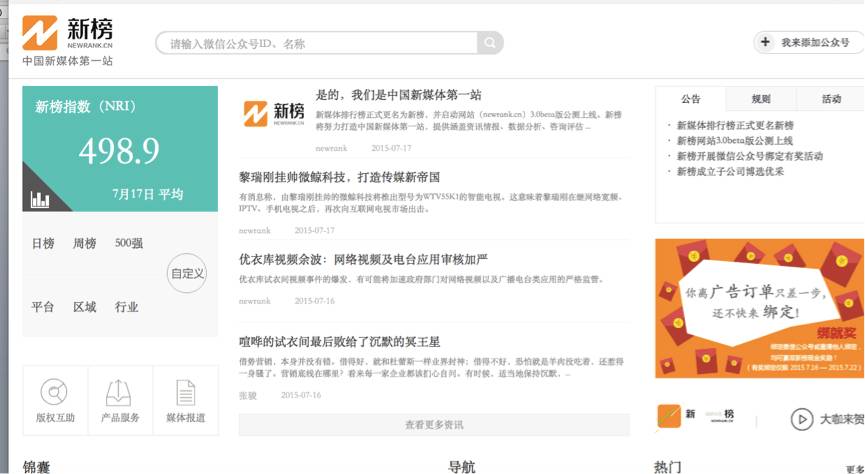
Task: Click the Newrank logo in the header
Action: click(67, 33)
